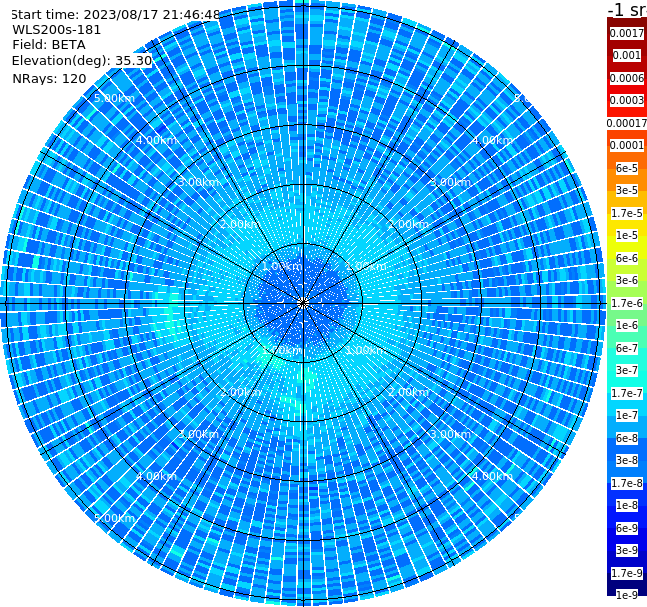The height and width of the screenshot is (607, 647).
Task: Click the 3e-8 colorbar label
Action: click(627, 460)
